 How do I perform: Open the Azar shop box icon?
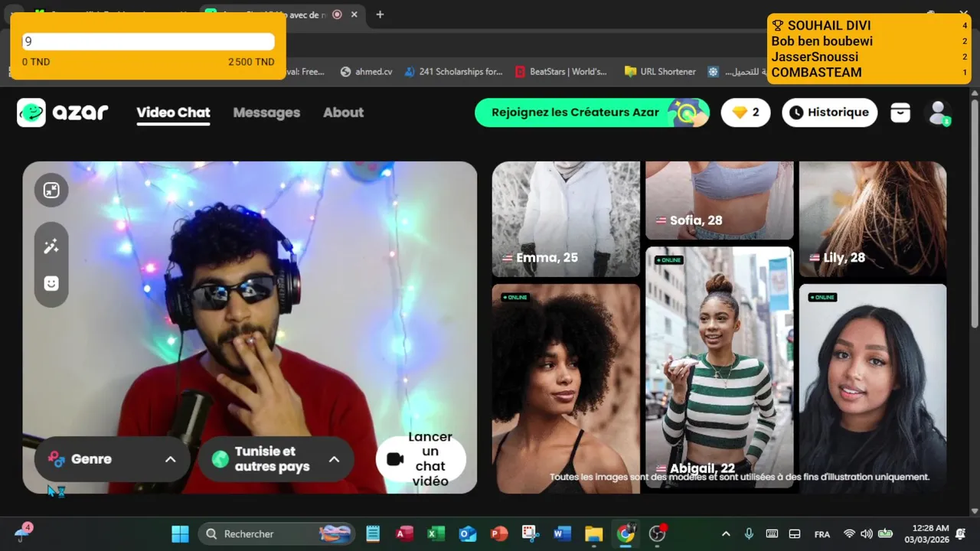click(x=900, y=112)
